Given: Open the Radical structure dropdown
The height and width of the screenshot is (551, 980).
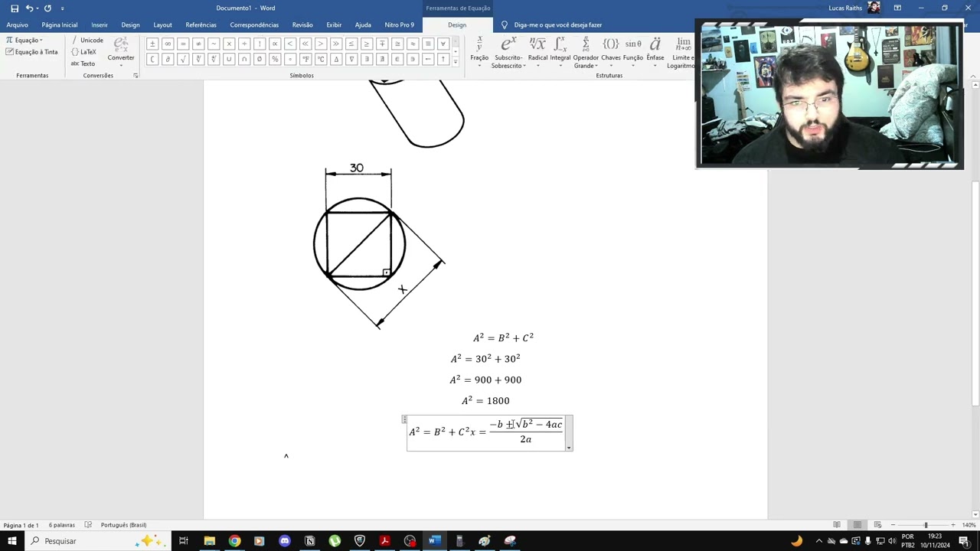Looking at the screenshot, I should tap(537, 52).
